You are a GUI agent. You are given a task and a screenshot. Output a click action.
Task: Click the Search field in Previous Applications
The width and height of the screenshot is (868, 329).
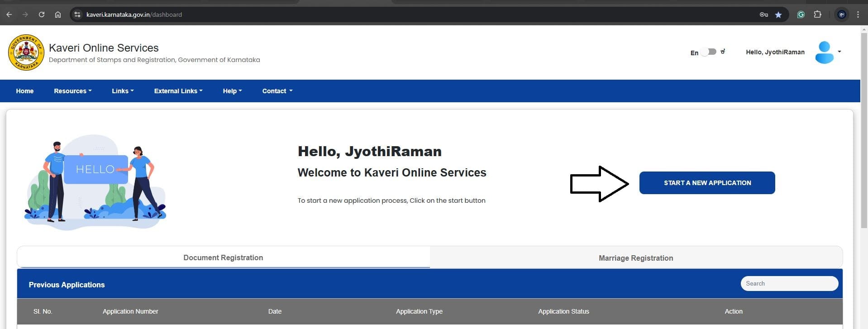[x=789, y=283]
